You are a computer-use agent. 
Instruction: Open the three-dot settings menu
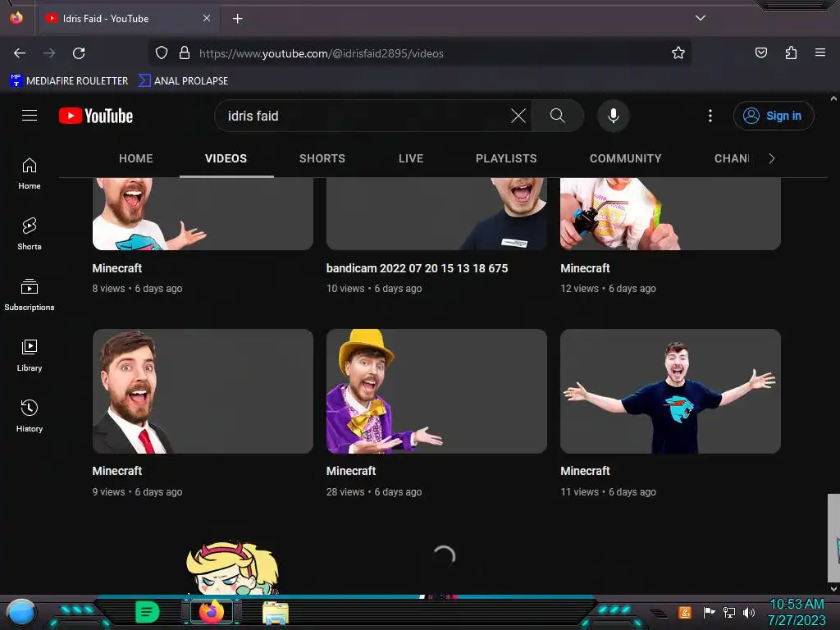(x=710, y=116)
